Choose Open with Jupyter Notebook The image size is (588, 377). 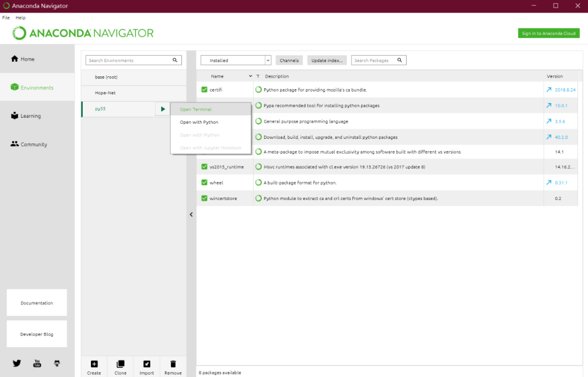tap(211, 148)
